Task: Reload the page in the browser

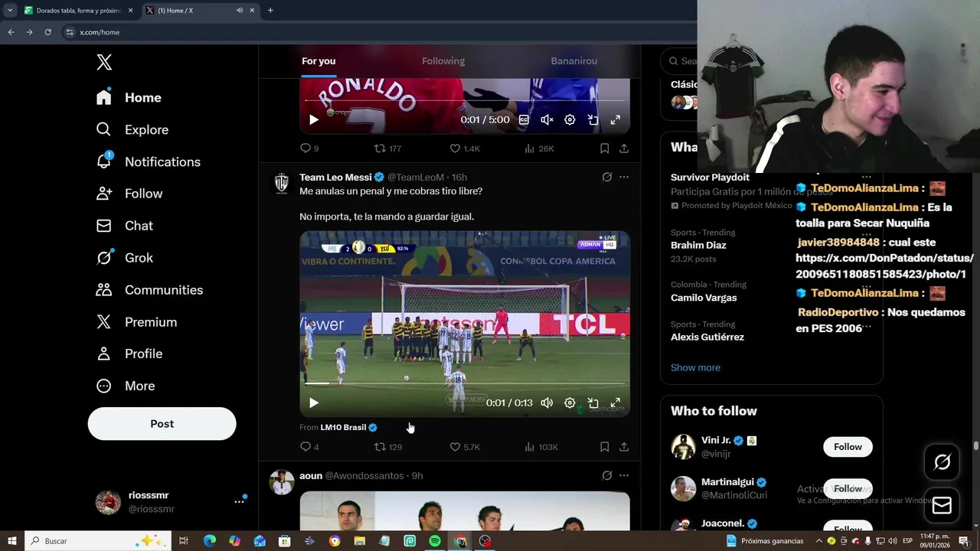Action: coord(47,32)
